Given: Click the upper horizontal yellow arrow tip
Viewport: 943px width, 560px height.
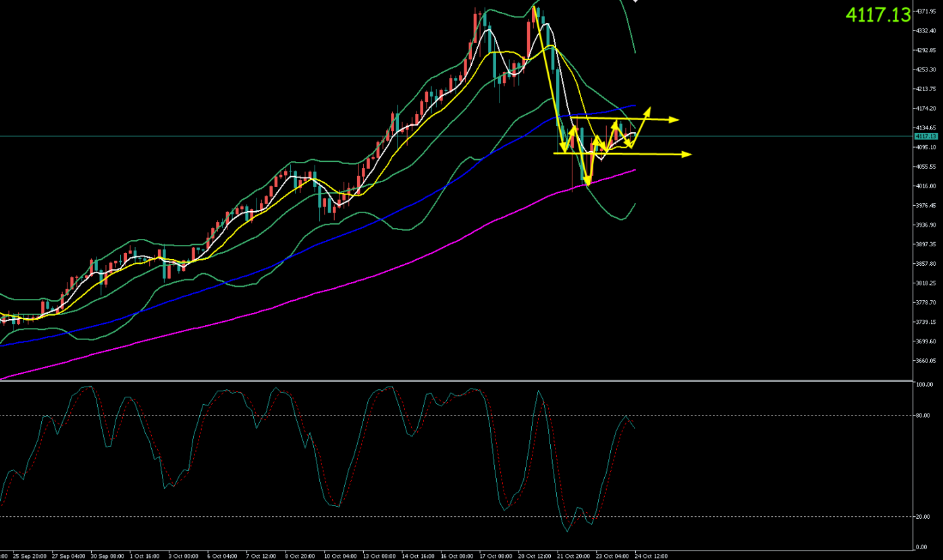Looking at the screenshot, I should [676, 120].
